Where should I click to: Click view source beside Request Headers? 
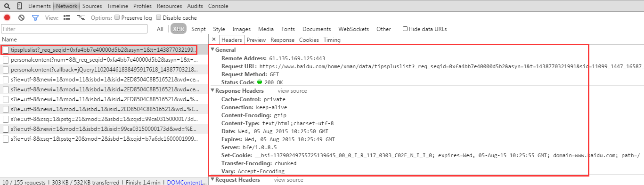tap(289, 180)
